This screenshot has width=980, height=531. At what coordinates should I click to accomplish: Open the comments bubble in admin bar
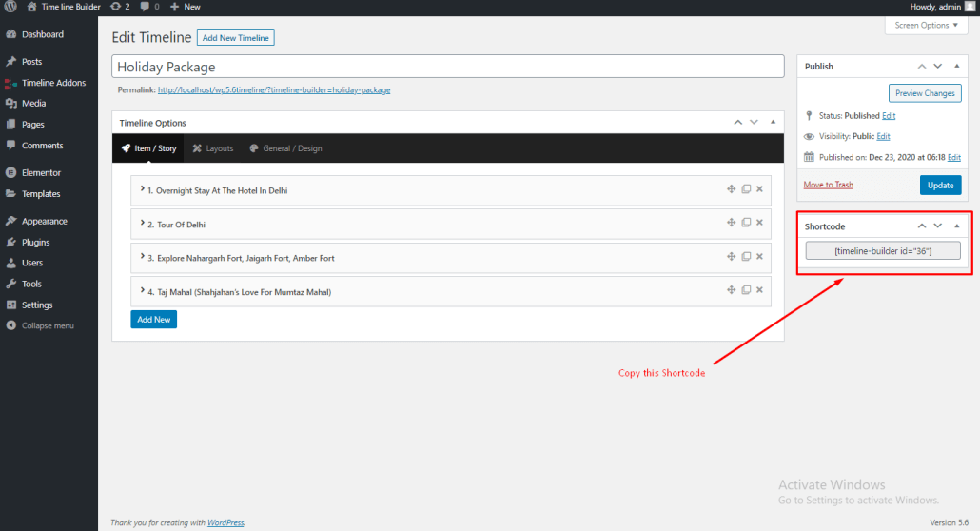[148, 7]
